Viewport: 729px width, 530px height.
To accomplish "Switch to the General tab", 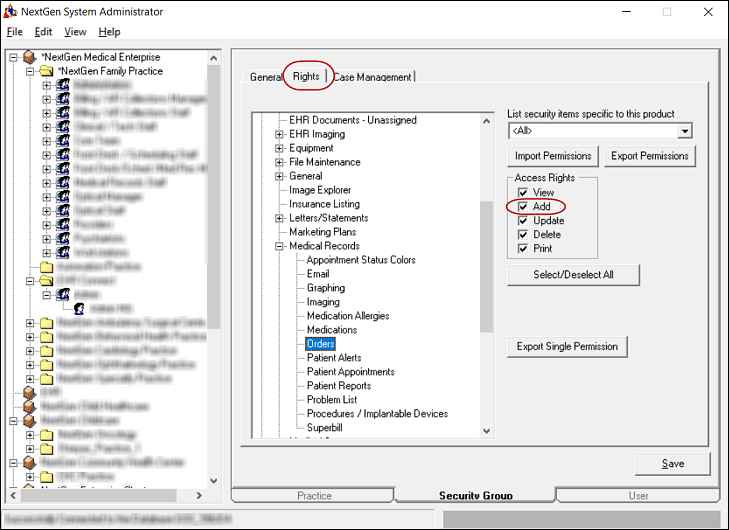I will point(265,77).
